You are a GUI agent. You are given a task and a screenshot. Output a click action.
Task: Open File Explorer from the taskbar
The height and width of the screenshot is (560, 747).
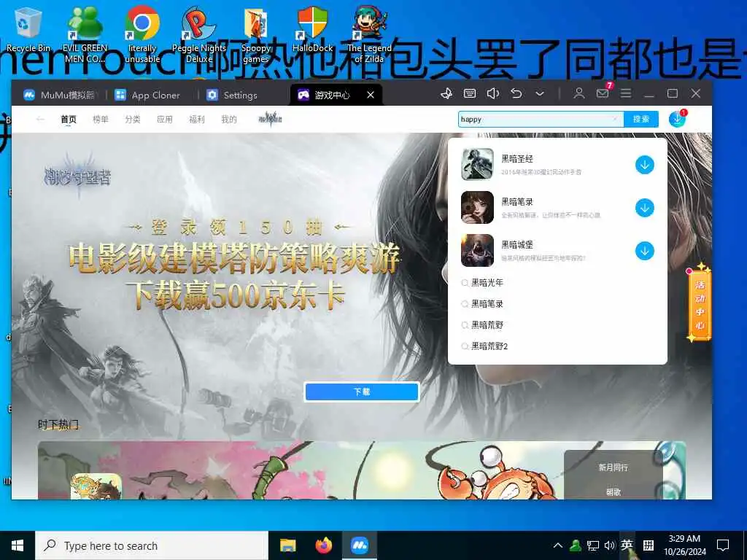point(287,545)
